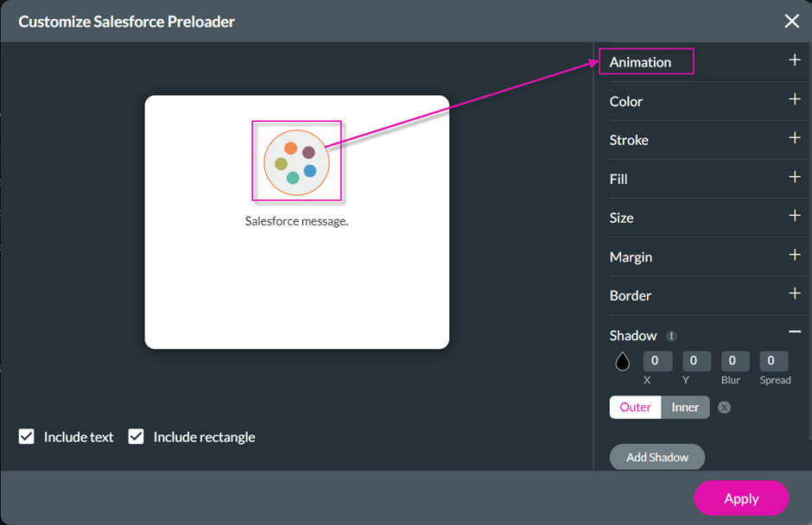812x525 pixels.
Task: Open the highlighted Animation panel header
Action: point(646,61)
